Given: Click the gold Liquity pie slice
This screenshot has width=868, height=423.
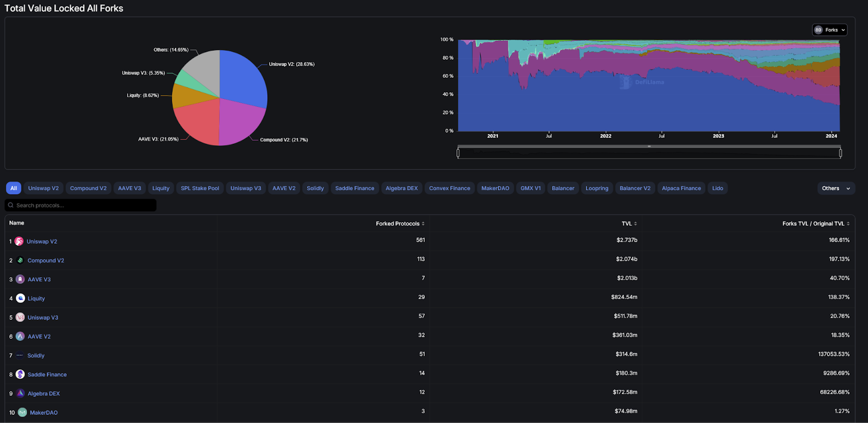Looking at the screenshot, I should [x=184, y=97].
